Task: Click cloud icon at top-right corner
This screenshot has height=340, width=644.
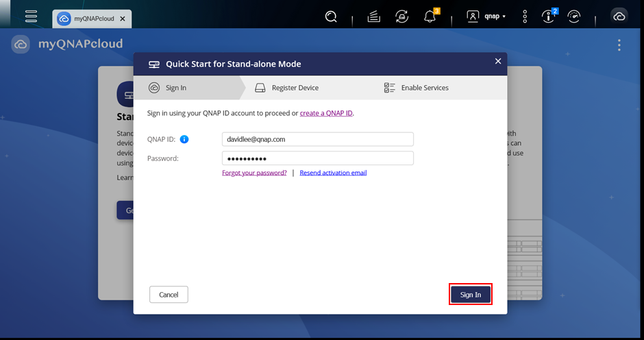Action: (619, 16)
